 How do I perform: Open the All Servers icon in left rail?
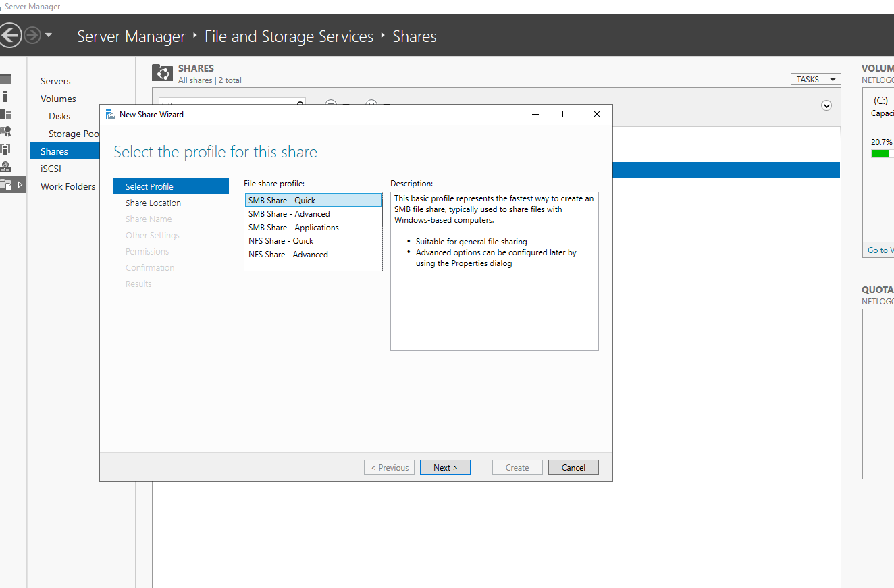[5, 114]
